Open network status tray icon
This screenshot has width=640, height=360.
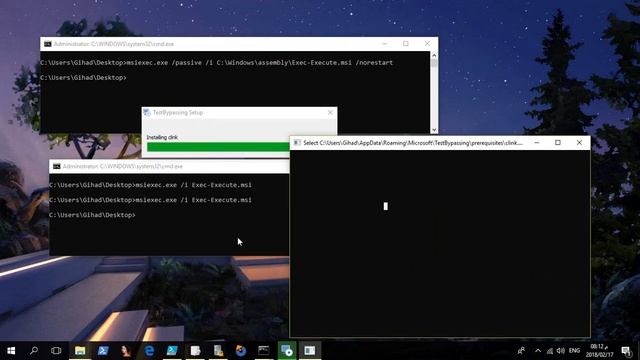(x=550, y=351)
